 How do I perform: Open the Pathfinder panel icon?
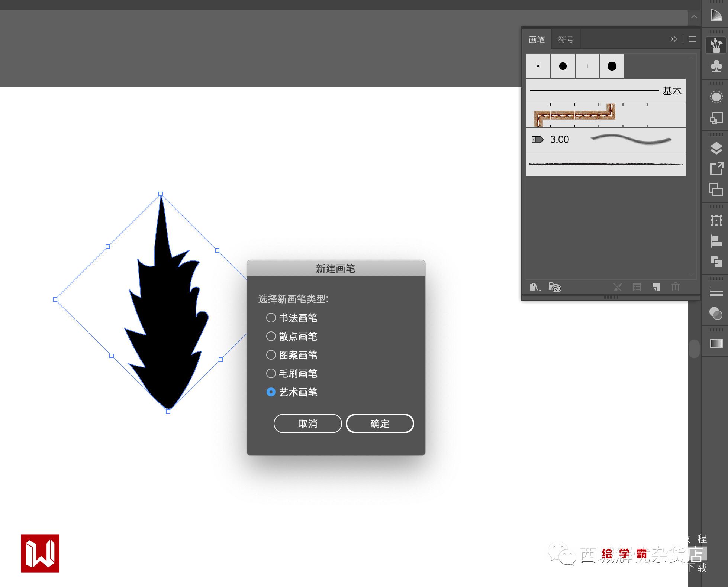point(716,262)
